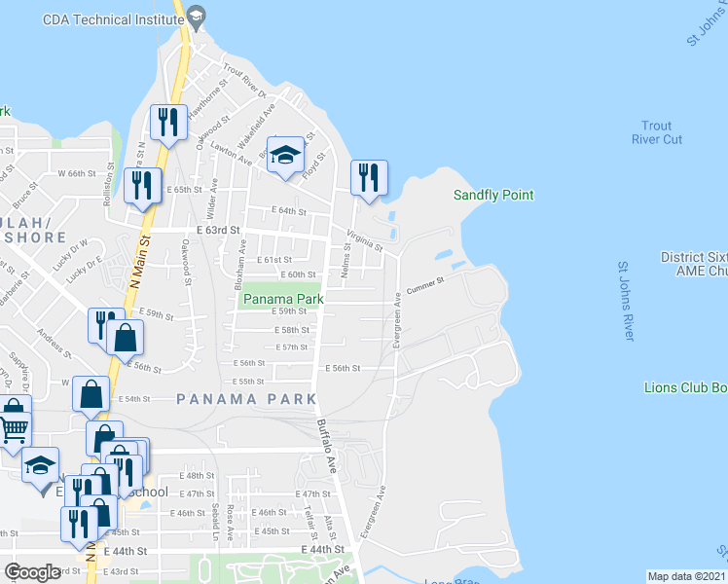Open the restaurant marker beside Hawthorne St
Viewport: 728px width, 584px height.
168,124
